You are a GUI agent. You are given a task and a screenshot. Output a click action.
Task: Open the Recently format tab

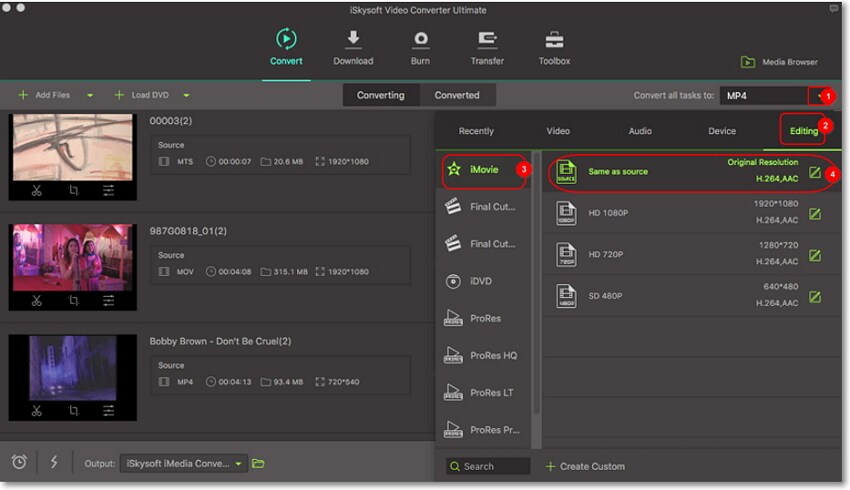click(476, 131)
